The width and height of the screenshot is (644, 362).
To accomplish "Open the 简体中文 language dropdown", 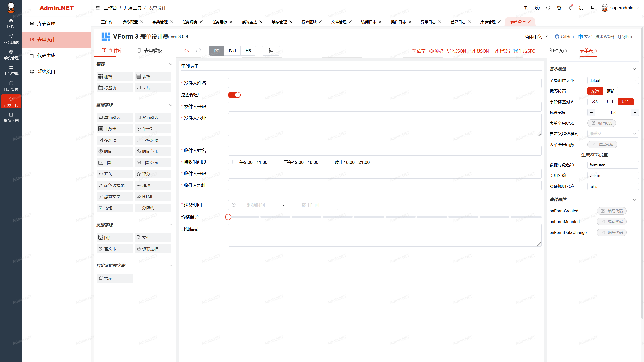I will pos(536,37).
